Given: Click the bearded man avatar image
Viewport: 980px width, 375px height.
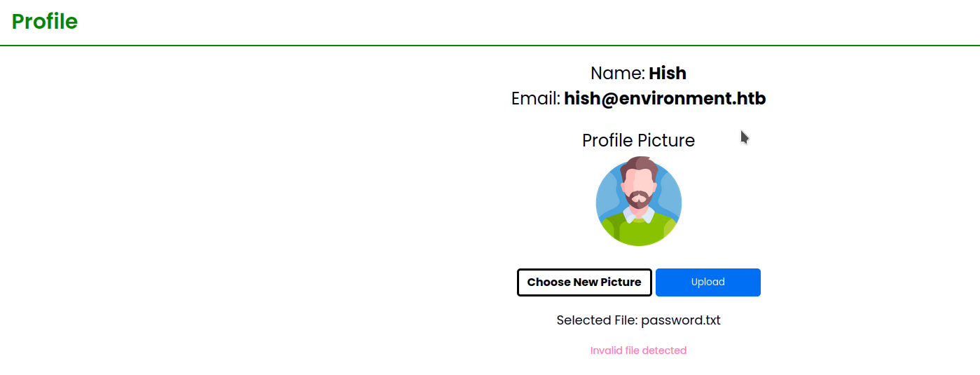Looking at the screenshot, I should point(638,202).
